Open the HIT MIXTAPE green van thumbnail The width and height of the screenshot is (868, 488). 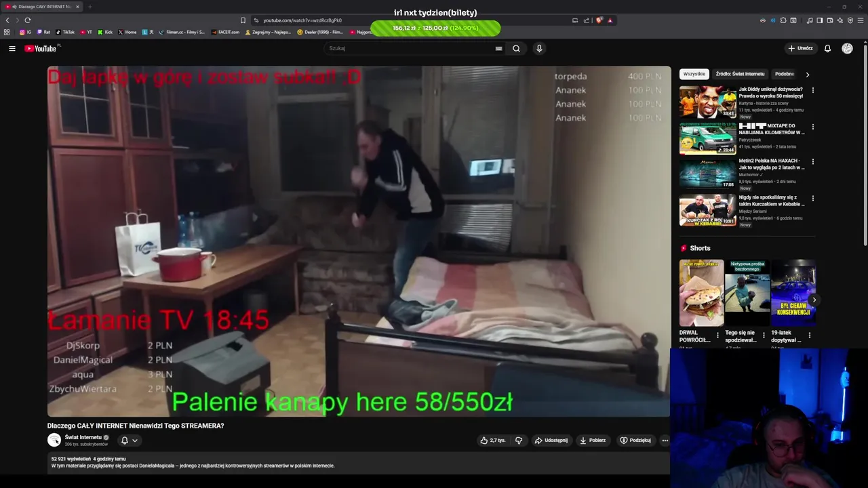point(707,138)
